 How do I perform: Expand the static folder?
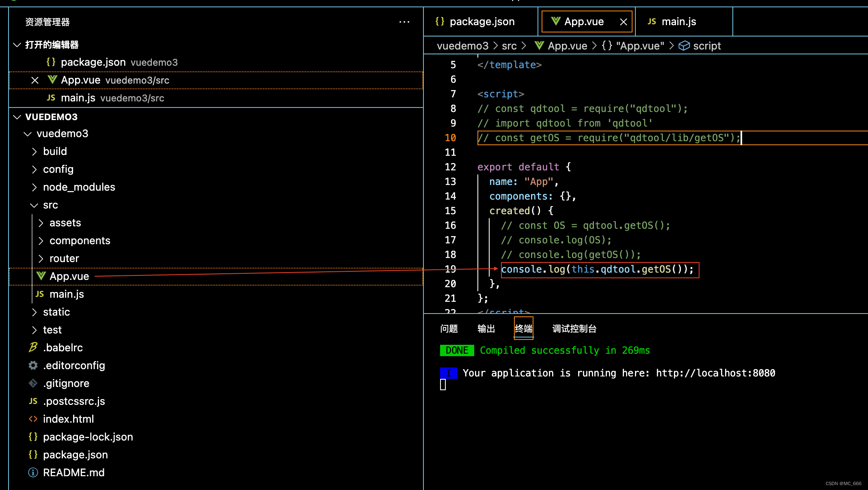[x=34, y=312]
